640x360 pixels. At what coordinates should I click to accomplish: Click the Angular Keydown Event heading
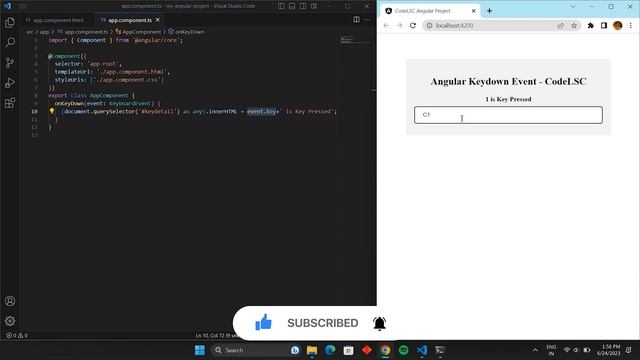[508, 82]
